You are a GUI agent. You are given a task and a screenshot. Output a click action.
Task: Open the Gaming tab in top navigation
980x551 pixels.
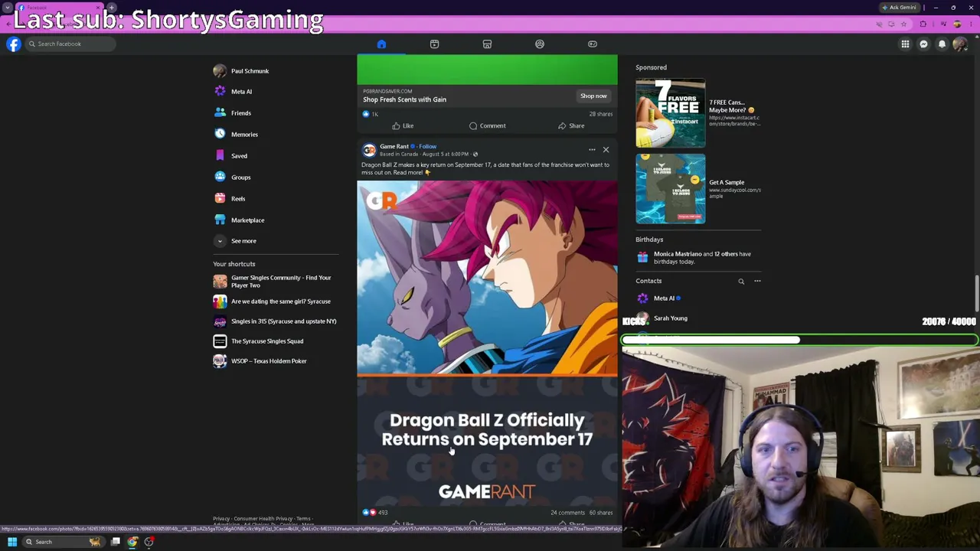pos(593,44)
